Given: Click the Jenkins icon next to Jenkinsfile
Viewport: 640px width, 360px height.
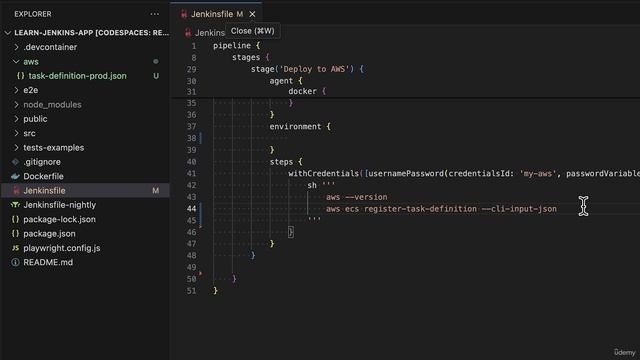Looking at the screenshot, I should point(16,191).
